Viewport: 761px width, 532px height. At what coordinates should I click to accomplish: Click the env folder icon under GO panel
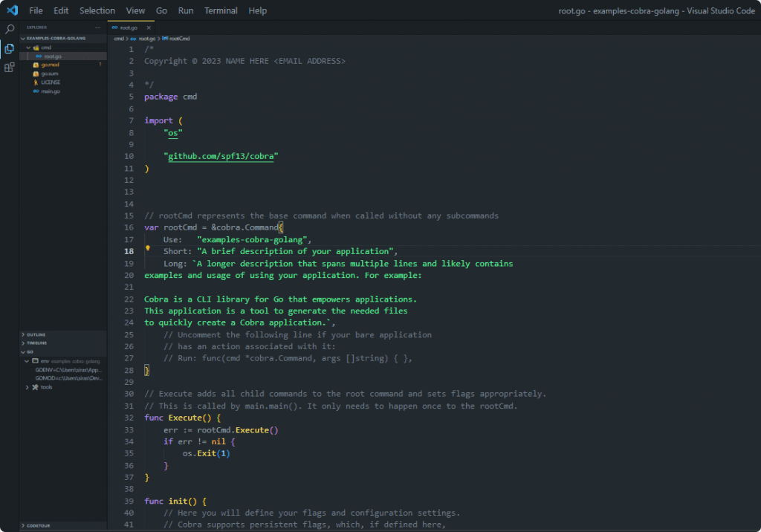point(35,361)
